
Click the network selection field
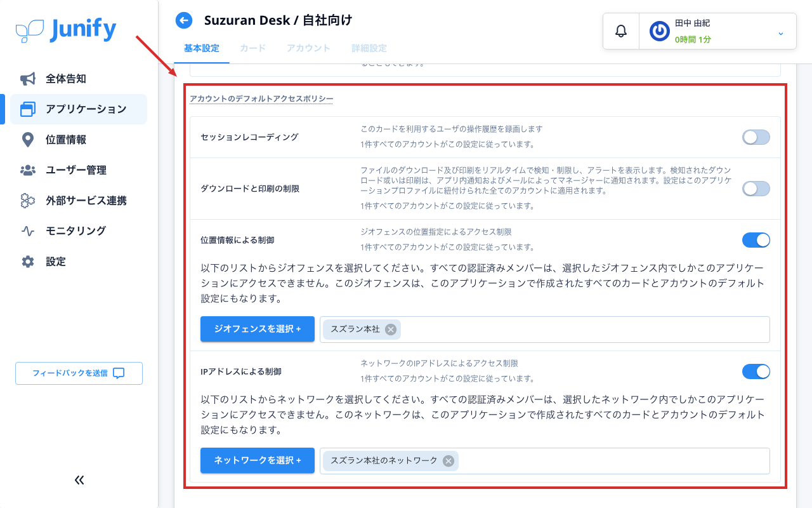tap(545, 461)
